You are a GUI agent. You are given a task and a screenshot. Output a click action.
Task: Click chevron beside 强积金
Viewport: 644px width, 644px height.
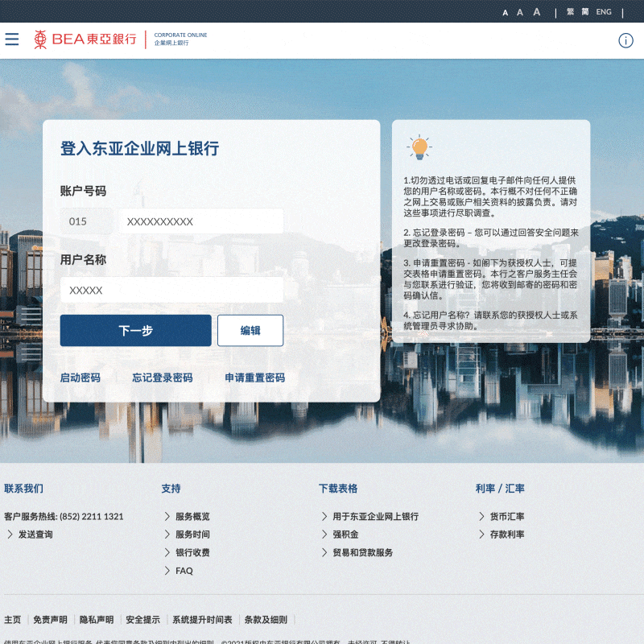[x=324, y=535]
